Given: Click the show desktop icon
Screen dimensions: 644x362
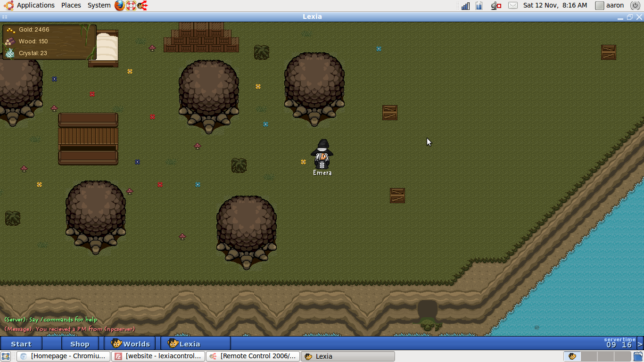Looking at the screenshot, I should pos(6,356).
